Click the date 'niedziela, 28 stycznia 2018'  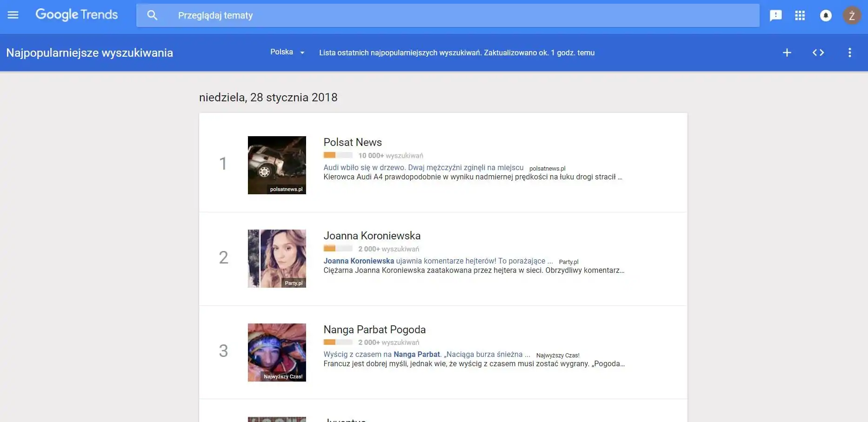[x=268, y=97]
